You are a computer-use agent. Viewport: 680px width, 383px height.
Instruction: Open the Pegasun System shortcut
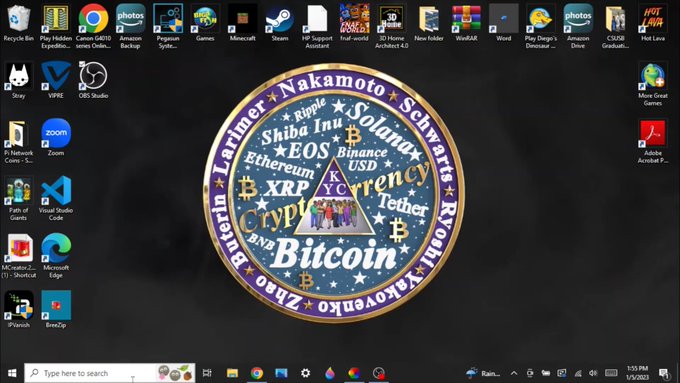click(x=168, y=26)
